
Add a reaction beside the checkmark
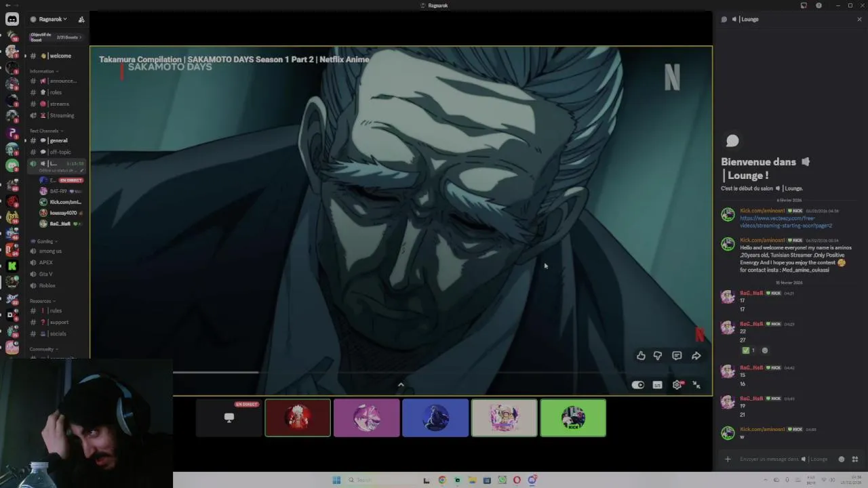point(765,350)
